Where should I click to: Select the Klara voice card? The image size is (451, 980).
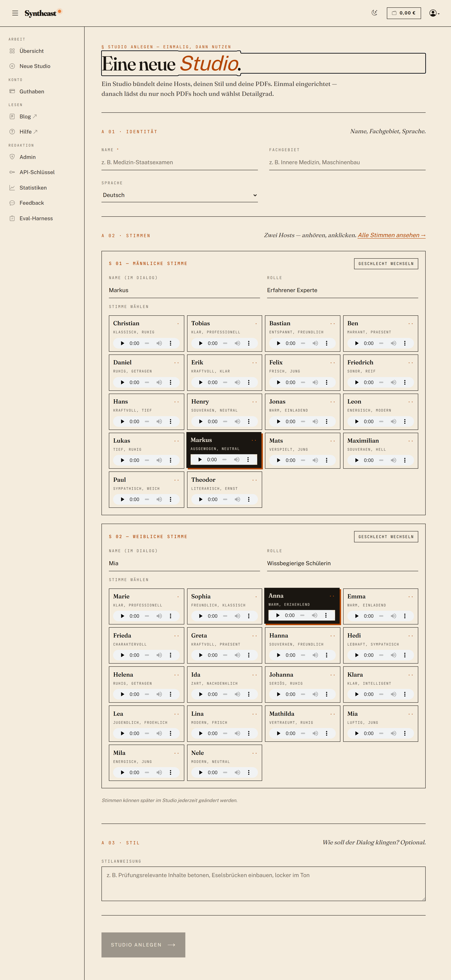[381, 685]
